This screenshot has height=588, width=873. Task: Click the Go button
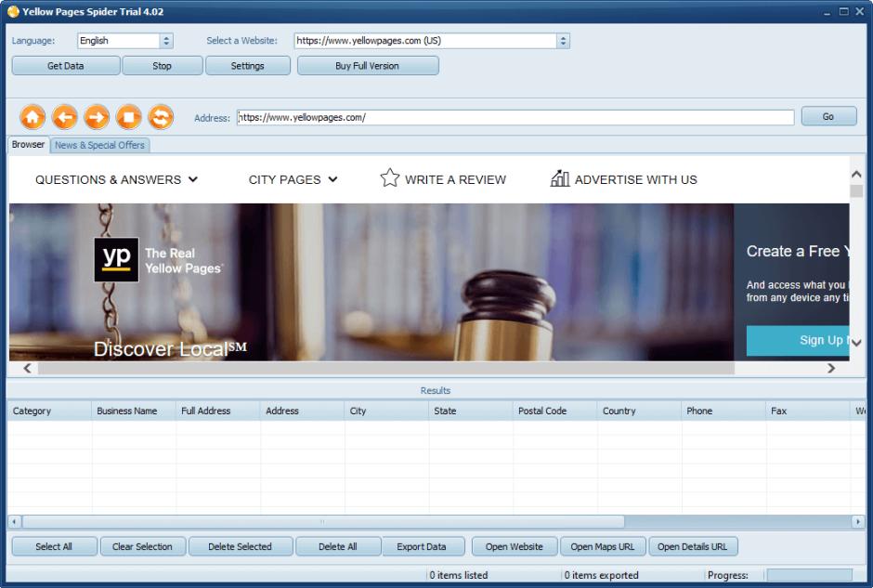[x=828, y=116]
